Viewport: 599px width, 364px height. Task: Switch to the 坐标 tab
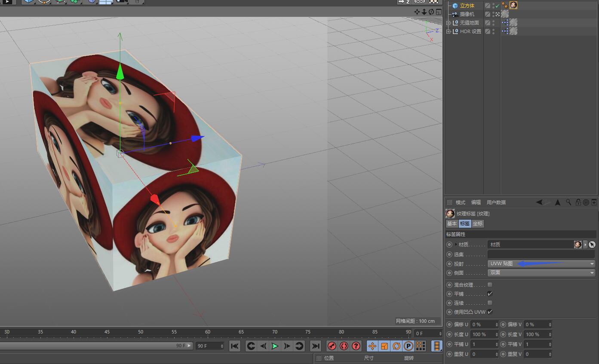478,223
